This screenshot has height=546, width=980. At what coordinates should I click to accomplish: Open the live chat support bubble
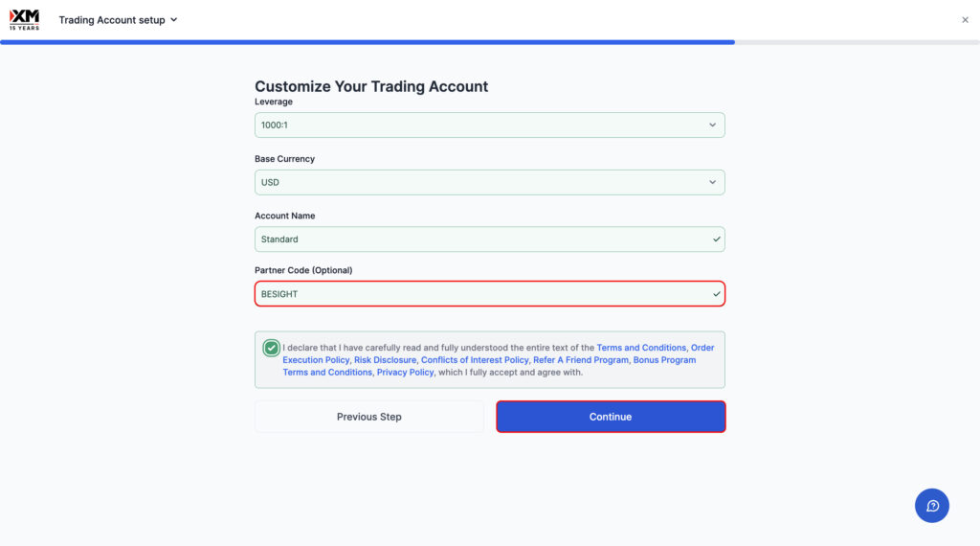pos(932,506)
